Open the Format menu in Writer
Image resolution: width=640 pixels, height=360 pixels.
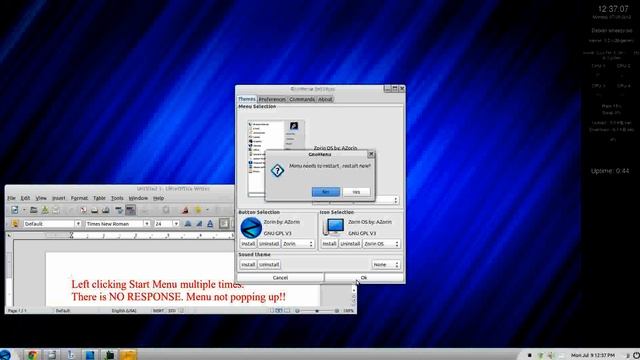pyautogui.click(x=79, y=198)
